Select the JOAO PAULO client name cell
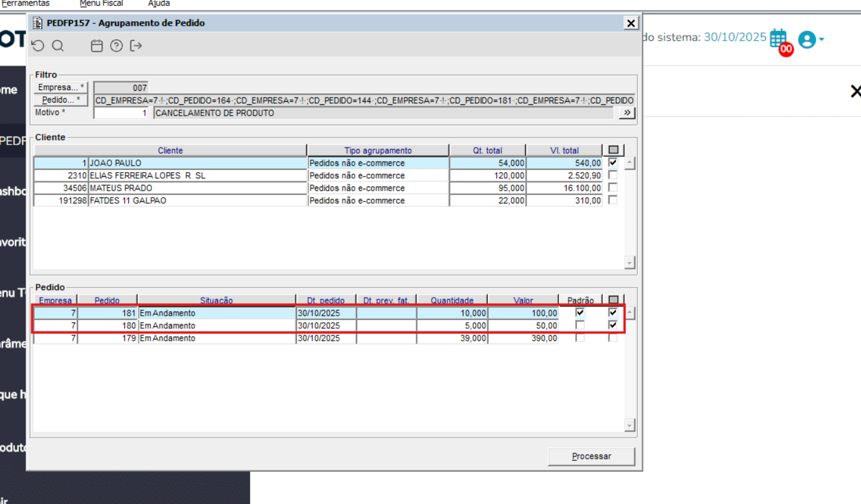861x504 pixels. tap(198, 163)
